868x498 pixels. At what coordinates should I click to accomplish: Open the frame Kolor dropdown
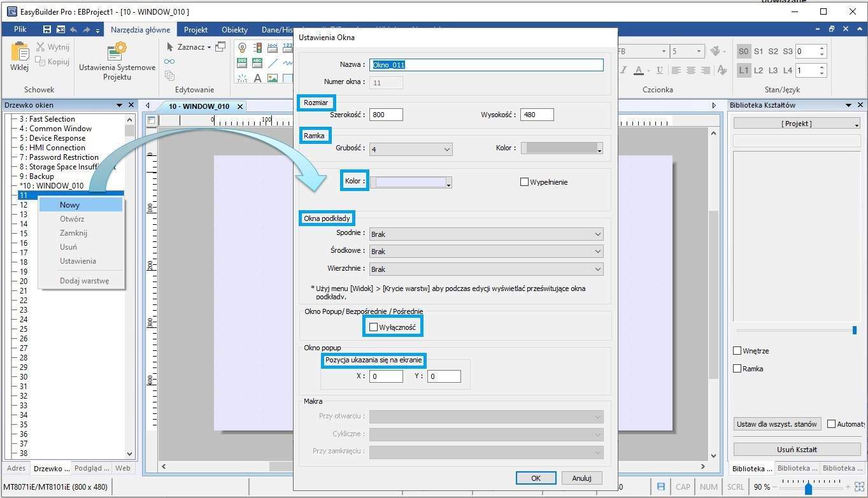562,148
